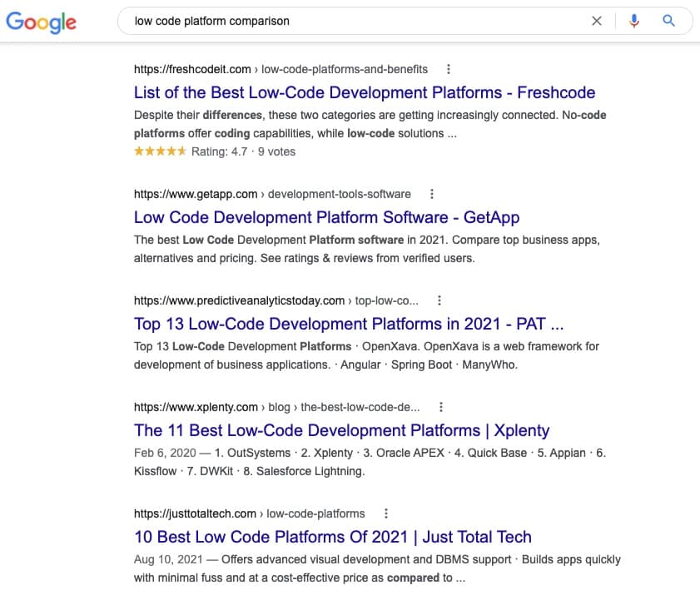Open 'The 11 Best Low-Code Development Platforms | Xplenty'
This screenshot has height=600, width=700.
(x=341, y=430)
